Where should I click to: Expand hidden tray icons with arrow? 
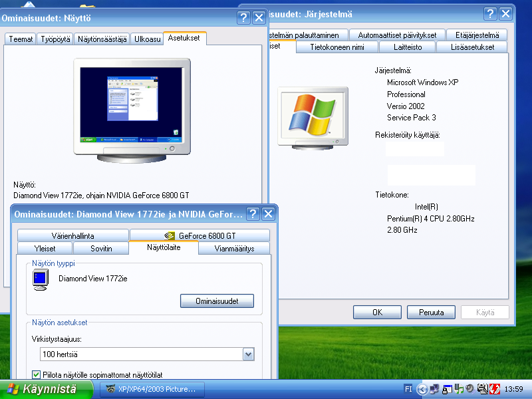coord(422,389)
